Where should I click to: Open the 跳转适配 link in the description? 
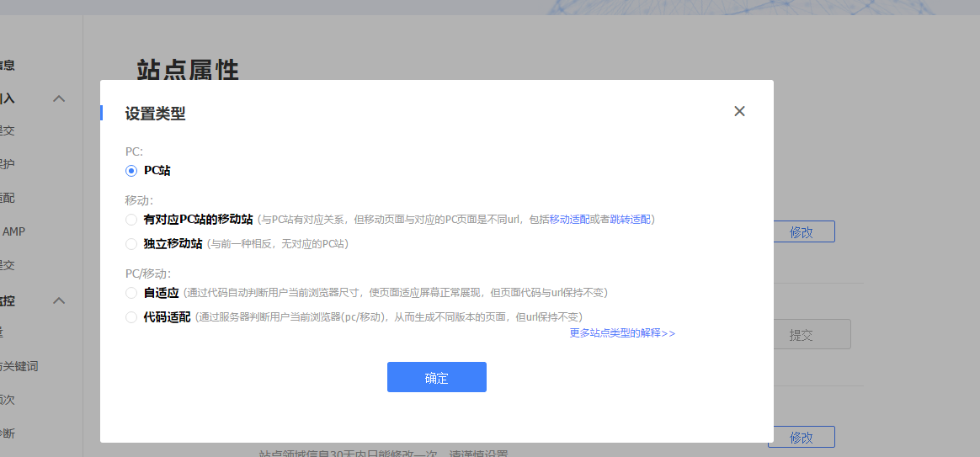[630, 220]
